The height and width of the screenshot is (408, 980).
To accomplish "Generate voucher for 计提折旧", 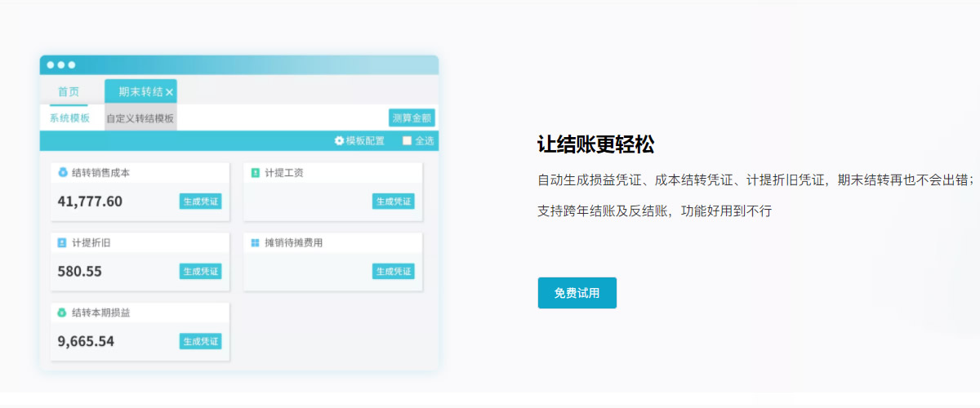I will coord(200,272).
